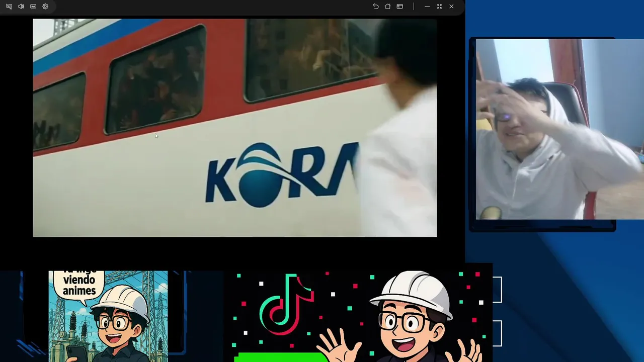Click the crossed-out camera icon in the top bar
Screen dimensions: 644x362
(x=9, y=7)
